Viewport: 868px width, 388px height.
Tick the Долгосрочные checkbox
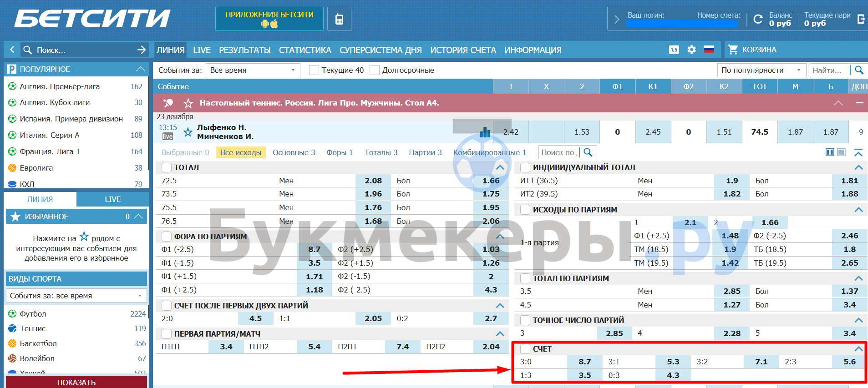click(x=375, y=70)
